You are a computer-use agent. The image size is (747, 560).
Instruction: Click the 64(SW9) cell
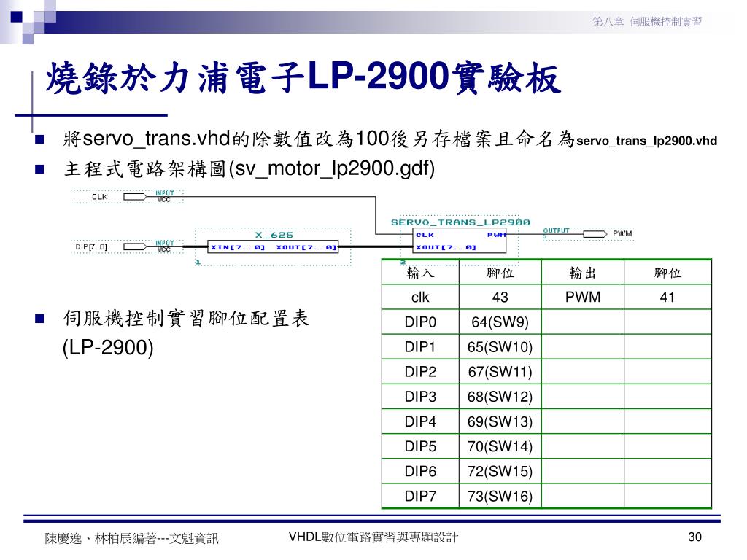(500, 322)
